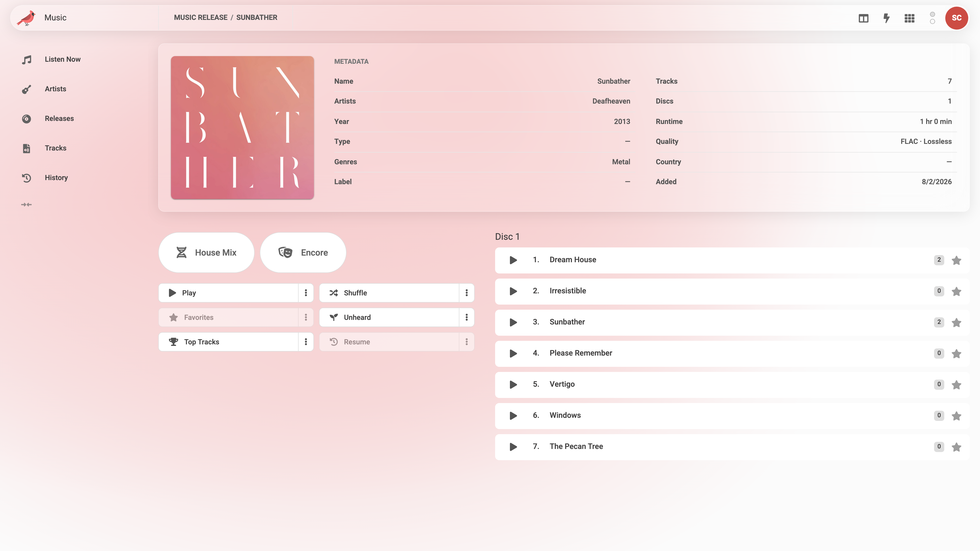Click the Metal genre value
980x551 pixels.
[x=621, y=162]
